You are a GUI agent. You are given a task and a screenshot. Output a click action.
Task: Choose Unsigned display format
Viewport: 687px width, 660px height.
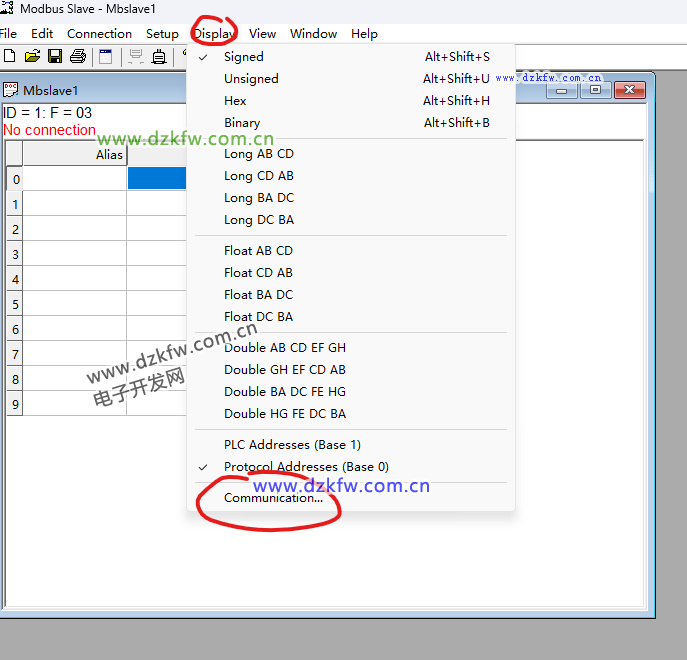tap(351, 78)
